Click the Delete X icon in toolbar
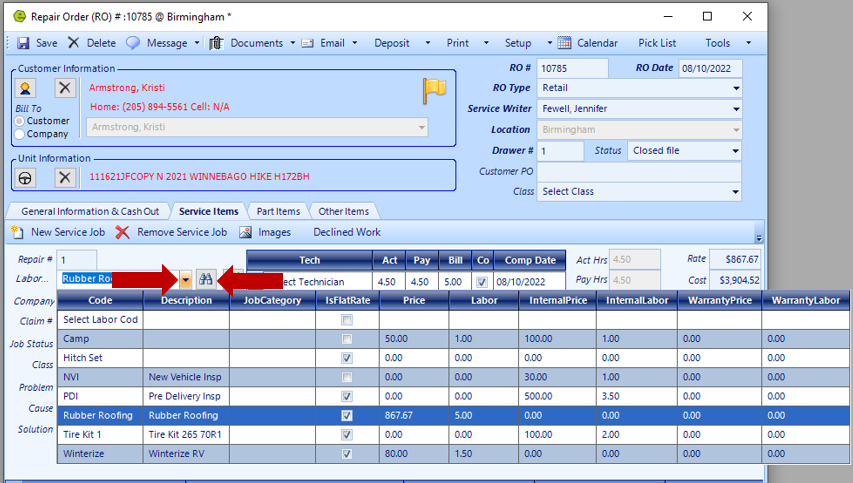 point(74,43)
